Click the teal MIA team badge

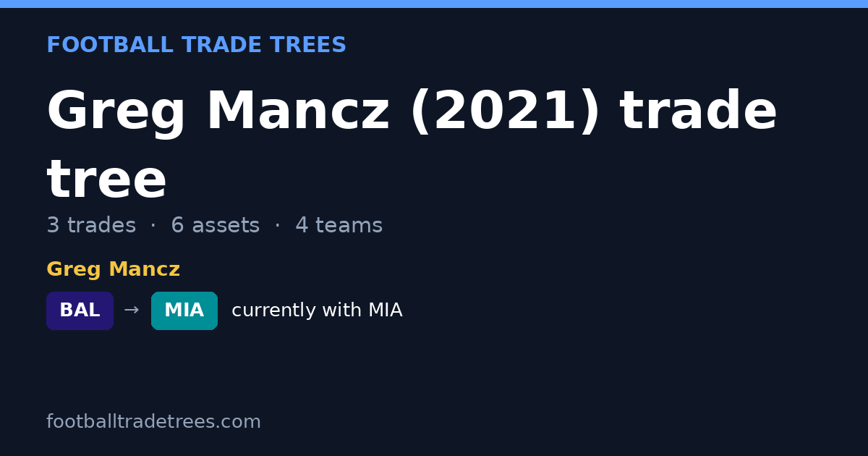(184, 311)
